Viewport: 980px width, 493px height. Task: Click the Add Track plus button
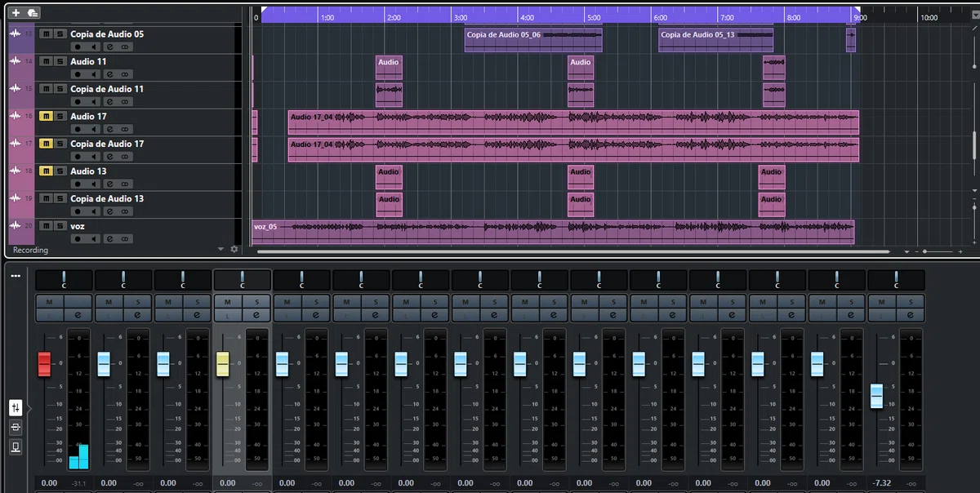(x=16, y=12)
